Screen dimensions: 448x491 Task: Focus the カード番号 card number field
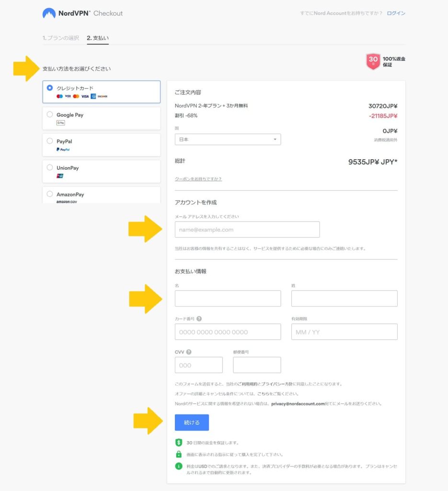coord(228,332)
